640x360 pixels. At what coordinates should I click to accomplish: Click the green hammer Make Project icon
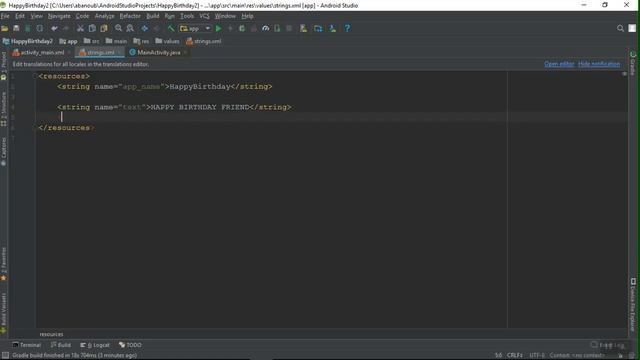click(171, 29)
